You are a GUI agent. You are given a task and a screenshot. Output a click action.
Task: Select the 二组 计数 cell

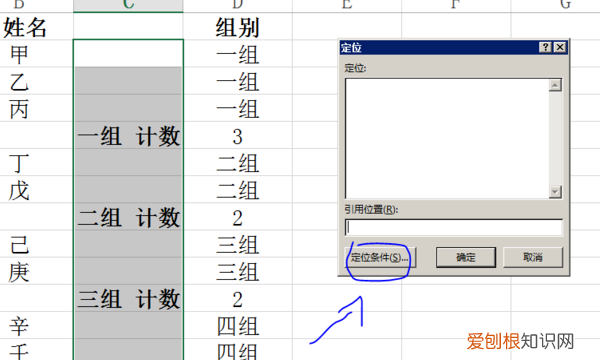point(128,217)
